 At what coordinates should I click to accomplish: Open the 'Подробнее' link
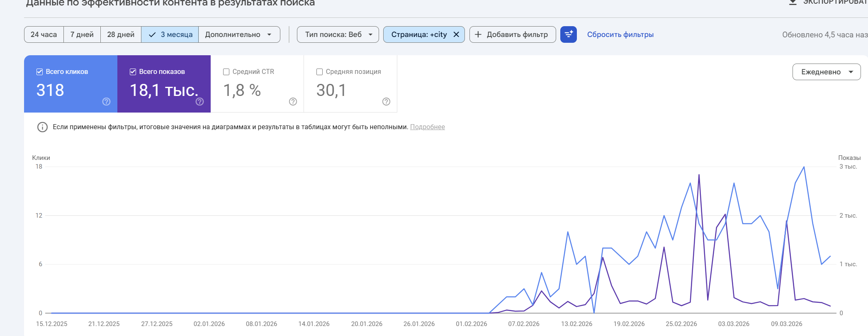tap(427, 127)
